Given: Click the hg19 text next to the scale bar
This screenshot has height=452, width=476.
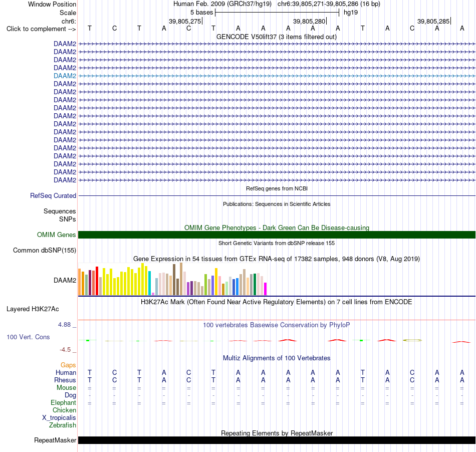Looking at the screenshot, I should [x=351, y=13].
